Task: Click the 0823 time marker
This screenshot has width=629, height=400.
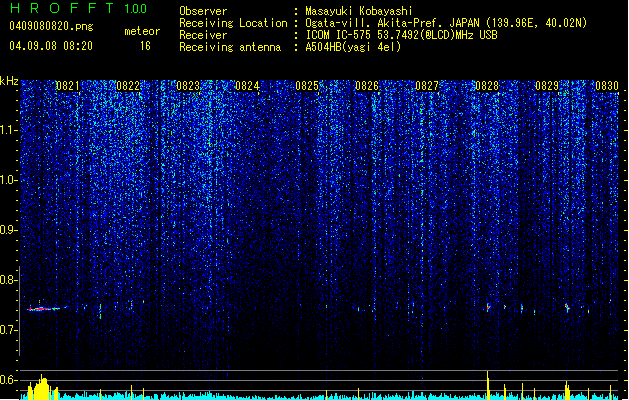Action: click(188, 85)
